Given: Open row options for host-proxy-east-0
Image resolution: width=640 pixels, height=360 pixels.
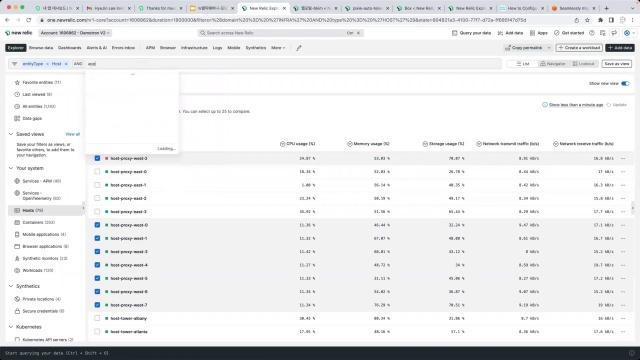Looking at the screenshot, I should coord(623,172).
